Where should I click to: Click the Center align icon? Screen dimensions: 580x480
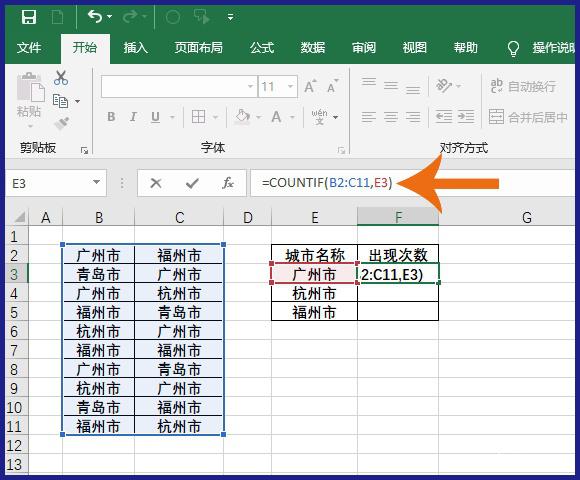point(391,117)
